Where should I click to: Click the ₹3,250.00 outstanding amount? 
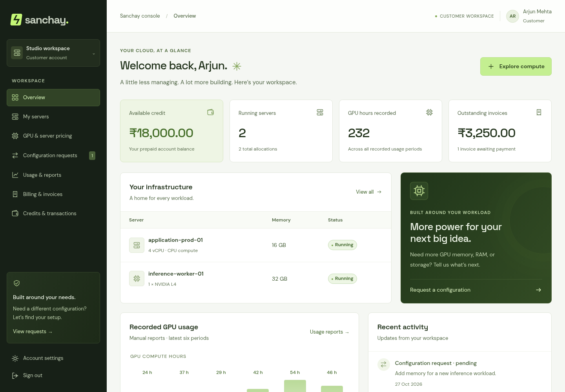click(x=487, y=133)
